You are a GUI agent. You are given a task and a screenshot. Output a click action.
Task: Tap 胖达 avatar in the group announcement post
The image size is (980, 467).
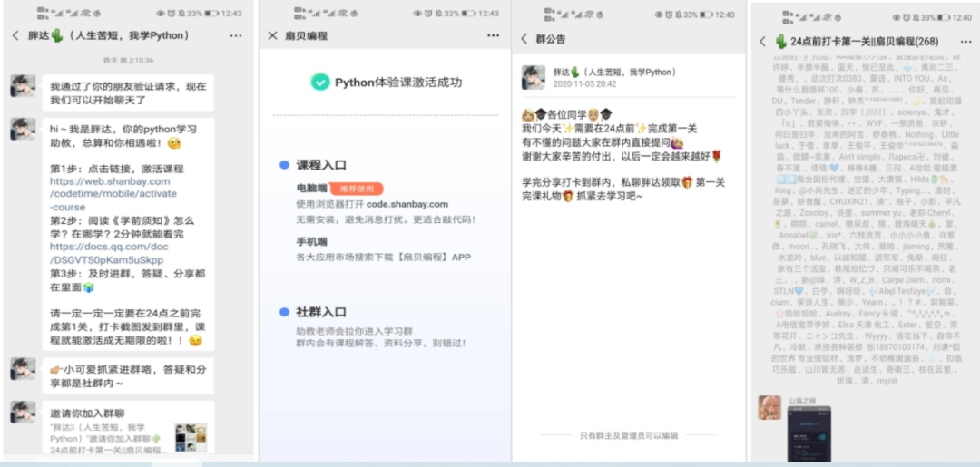click(x=534, y=77)
